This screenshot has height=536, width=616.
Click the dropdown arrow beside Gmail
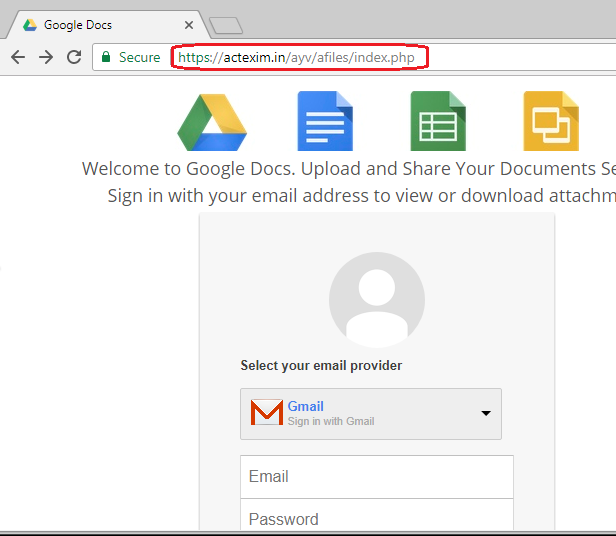486,413
